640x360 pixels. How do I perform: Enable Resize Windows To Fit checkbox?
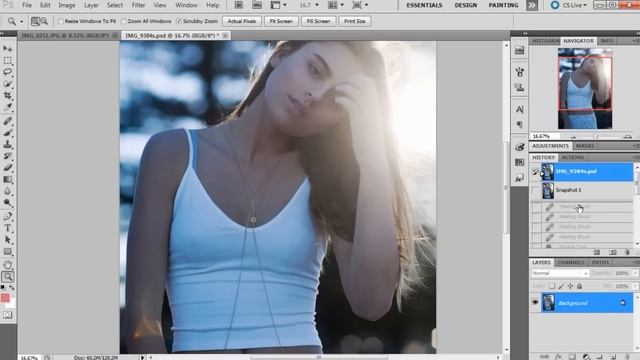(x=60, y=21)
